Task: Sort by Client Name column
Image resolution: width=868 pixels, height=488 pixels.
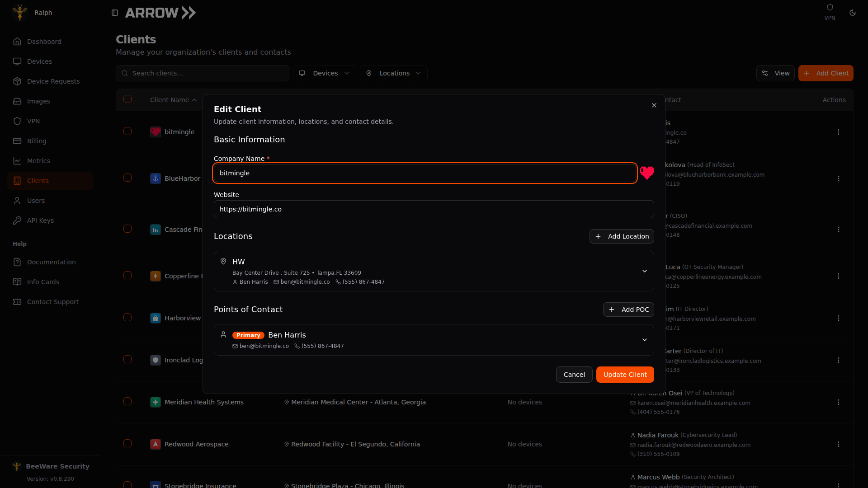Action: 173,100
